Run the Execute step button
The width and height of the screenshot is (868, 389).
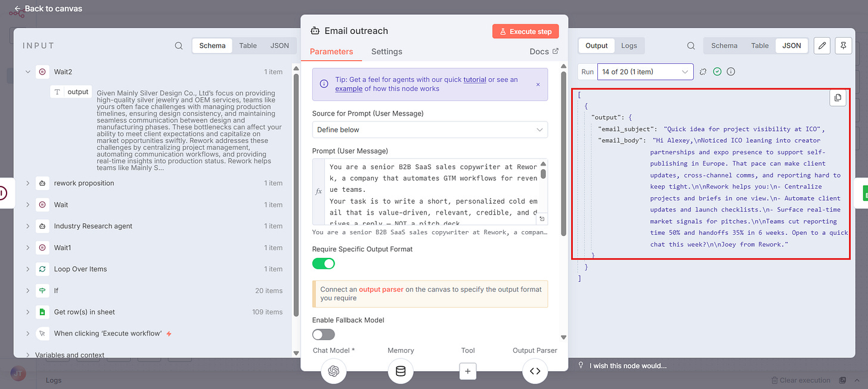pyautogui.click(x=525, y=32)
